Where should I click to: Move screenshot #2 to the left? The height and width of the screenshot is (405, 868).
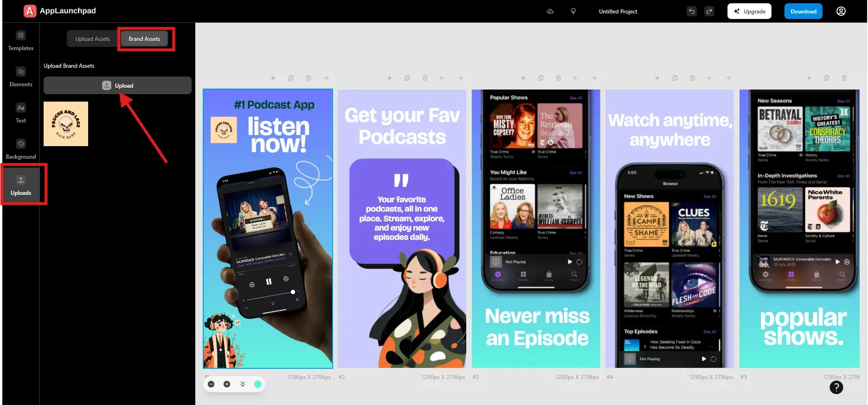443,78
